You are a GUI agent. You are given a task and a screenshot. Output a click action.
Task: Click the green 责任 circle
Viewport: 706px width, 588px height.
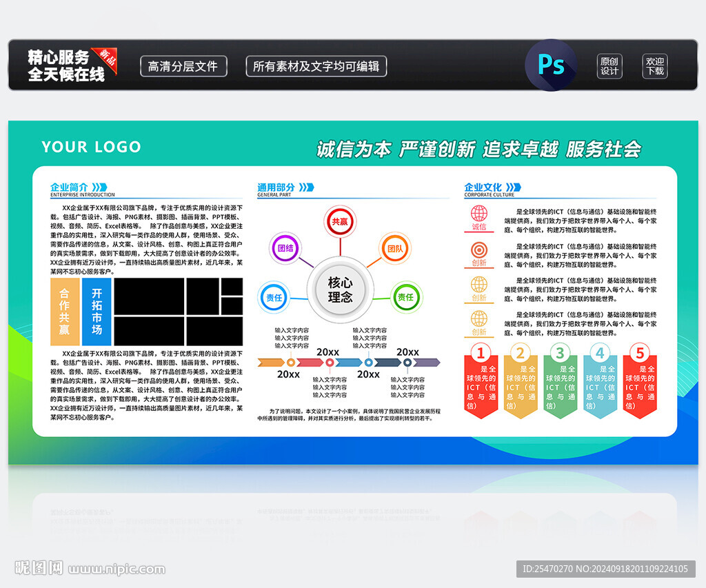(x=405, y=296)
